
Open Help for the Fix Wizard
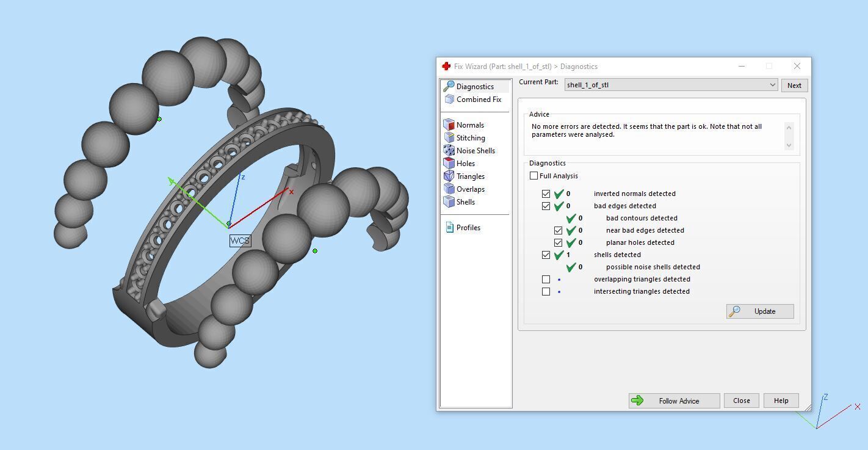(x=781, y=401)
